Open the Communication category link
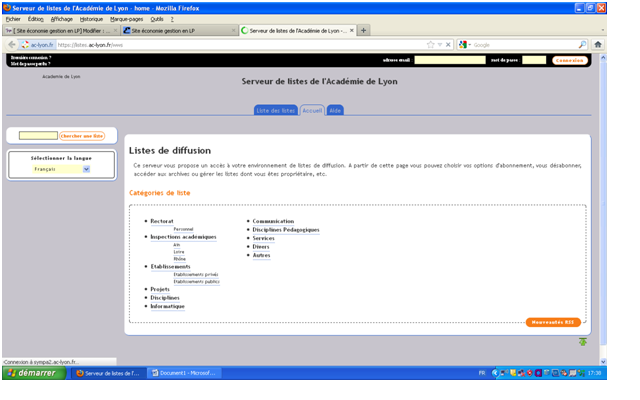This screenshot has height=400, width=640. (x=273, y=221)
